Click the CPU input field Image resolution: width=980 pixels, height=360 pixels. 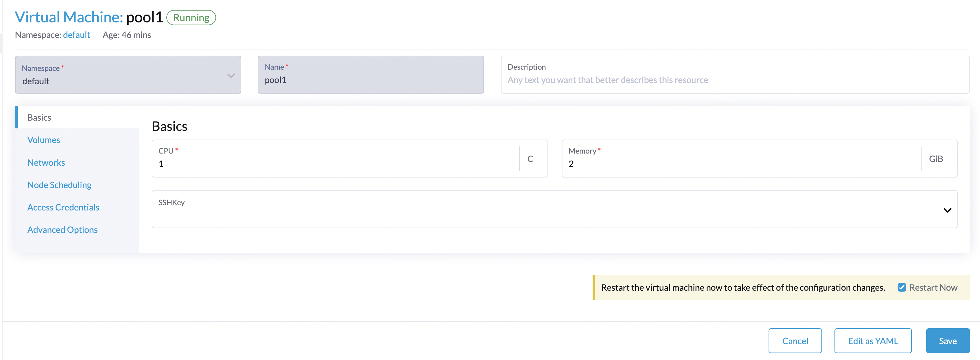335,164
